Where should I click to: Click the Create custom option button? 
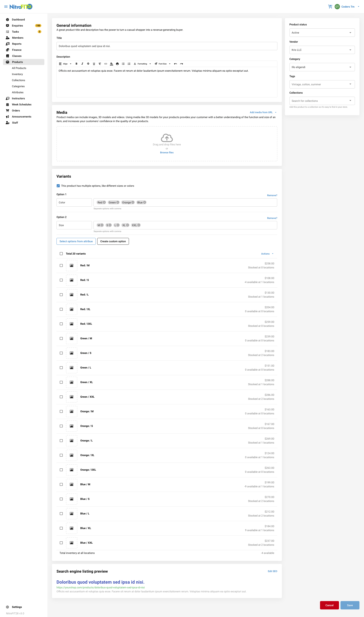coord(113,241)
